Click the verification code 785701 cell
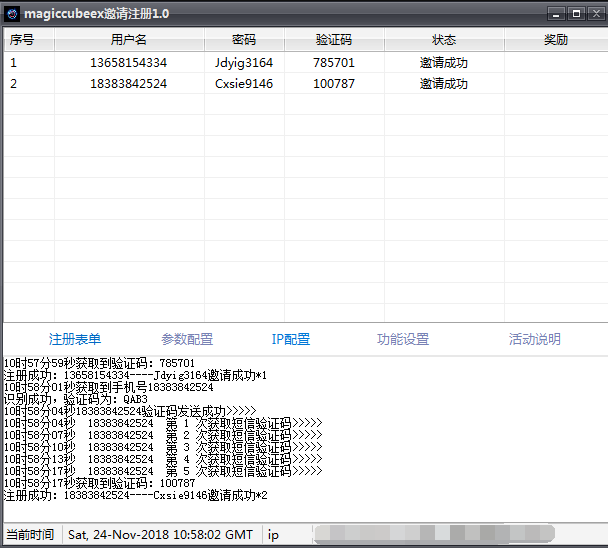The height and width of the screenshot is (548, 608). pos(333,62)
